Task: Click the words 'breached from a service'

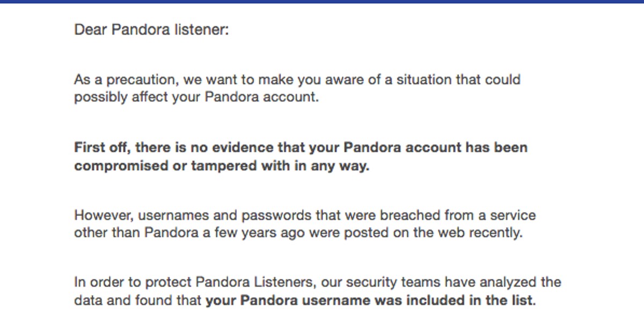Action: [458, 216]
